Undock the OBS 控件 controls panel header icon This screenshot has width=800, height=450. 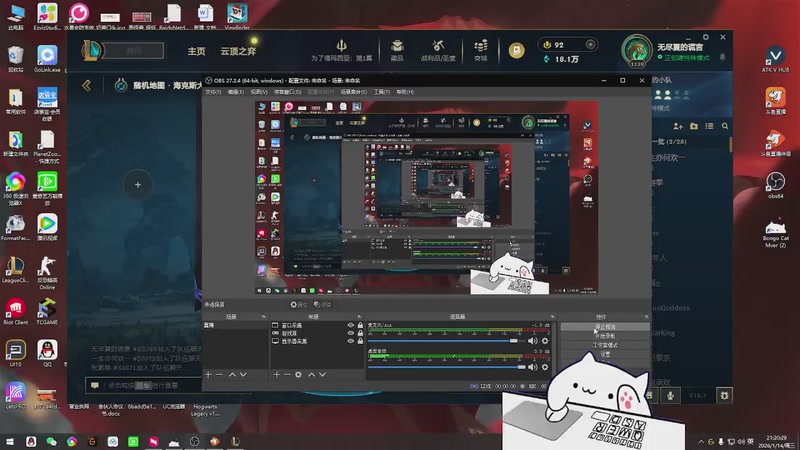pyautogui.click(x=646, y=317)
